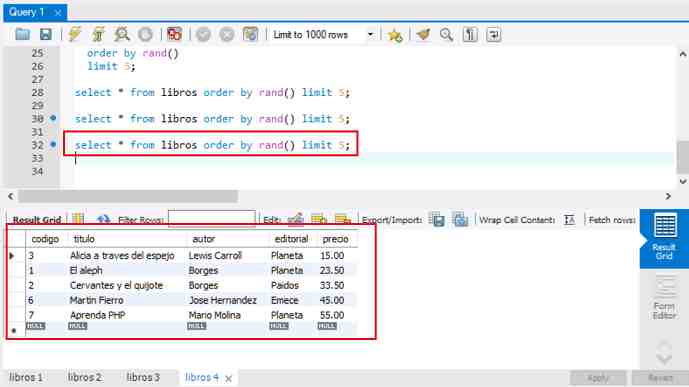Click the codigo column header
Screen dimensions: 689x387
(x=45, y=239)
